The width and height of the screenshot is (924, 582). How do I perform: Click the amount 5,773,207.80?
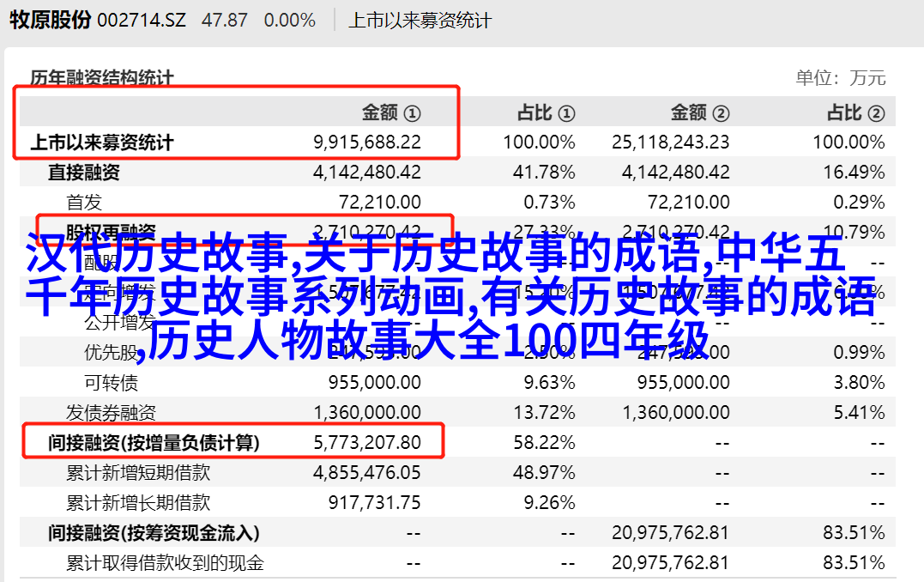[x=367, y=443]
